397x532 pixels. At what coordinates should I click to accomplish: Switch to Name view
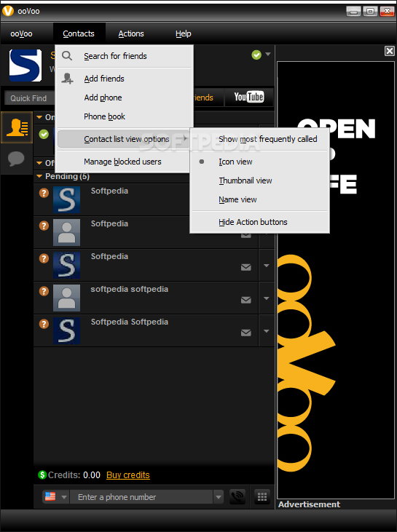260,199
